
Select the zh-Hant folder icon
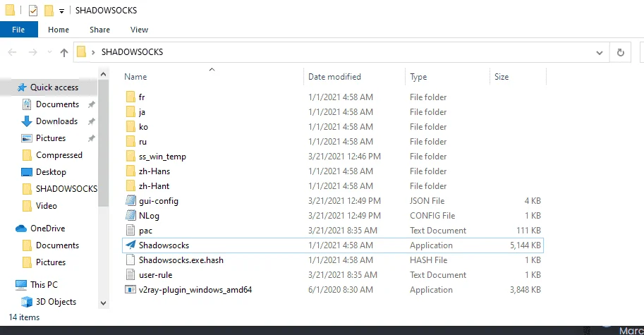click(x=130, y=186)
